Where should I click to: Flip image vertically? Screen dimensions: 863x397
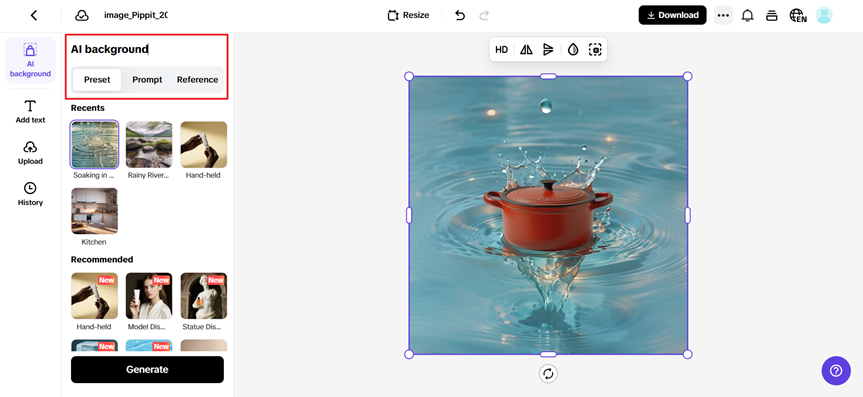pos(548,50)
